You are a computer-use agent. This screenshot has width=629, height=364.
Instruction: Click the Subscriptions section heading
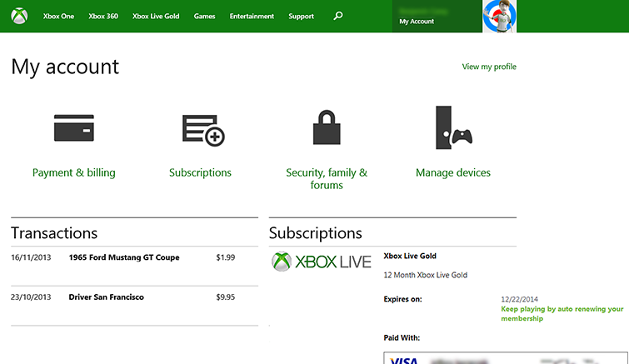[x=315, y=233]
